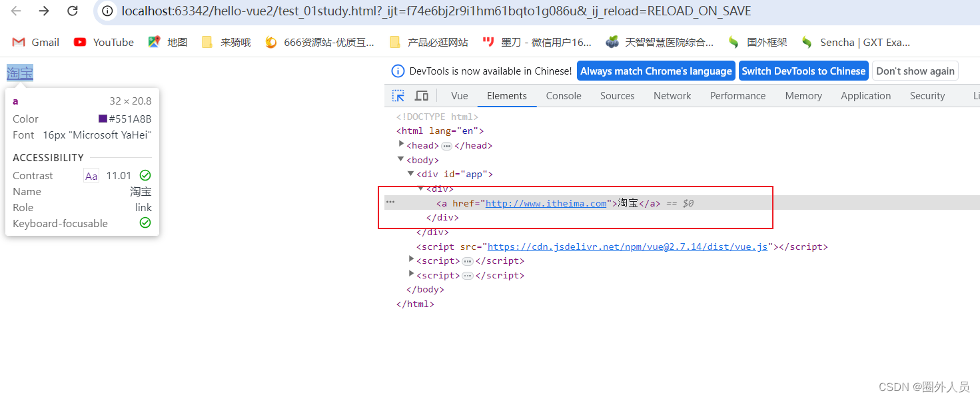
Task: Open the 来骑哦 bookmark folder
Action: (227, 42)
